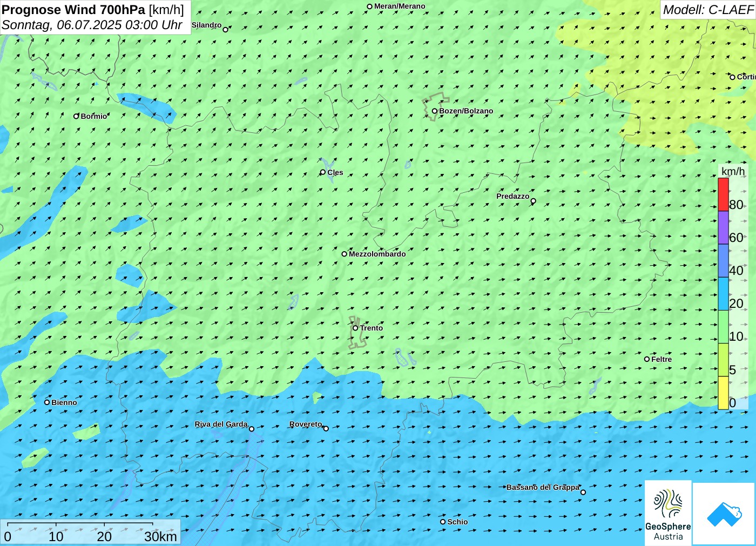This screenshot has height=546, width=756.
Task: Click the Feltre town marker
Action: (x=647, y=359)
